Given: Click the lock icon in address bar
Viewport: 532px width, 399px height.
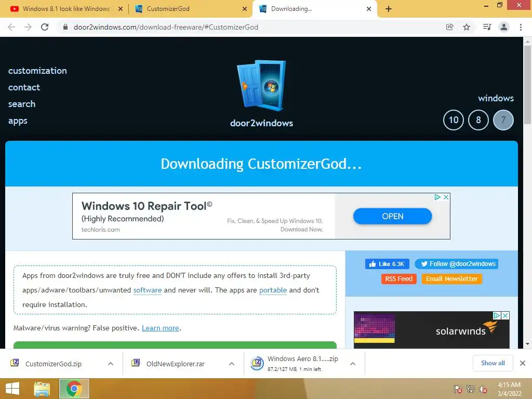Looking at the screenshot, I should 65,27.
